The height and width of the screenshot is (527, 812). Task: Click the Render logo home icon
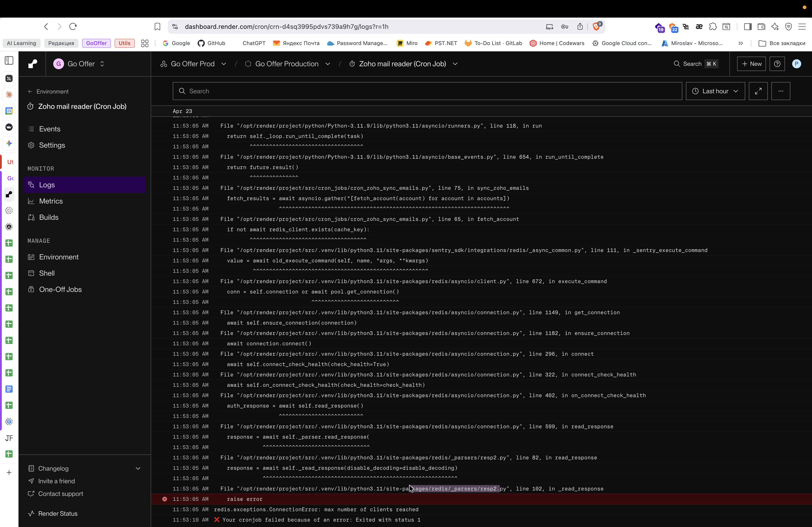(x=32, y=64)
